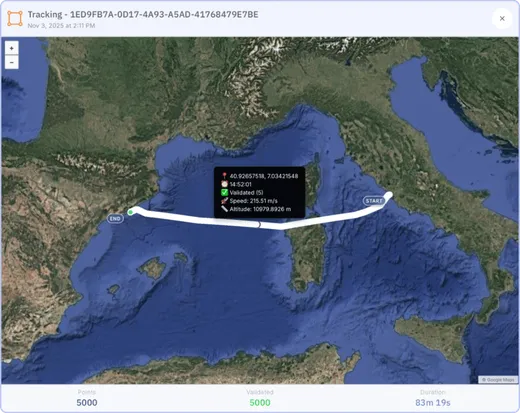Zoom out the map with minus button
Image resolution: width=520 pixels, height=413 pixels.
[x=12, y=62]
